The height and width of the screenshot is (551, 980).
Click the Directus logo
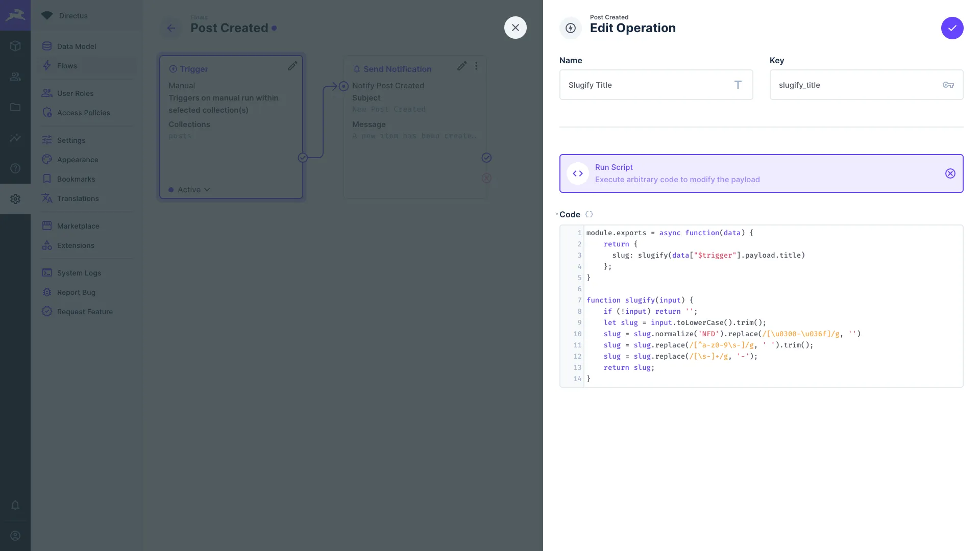pos(15,15)
